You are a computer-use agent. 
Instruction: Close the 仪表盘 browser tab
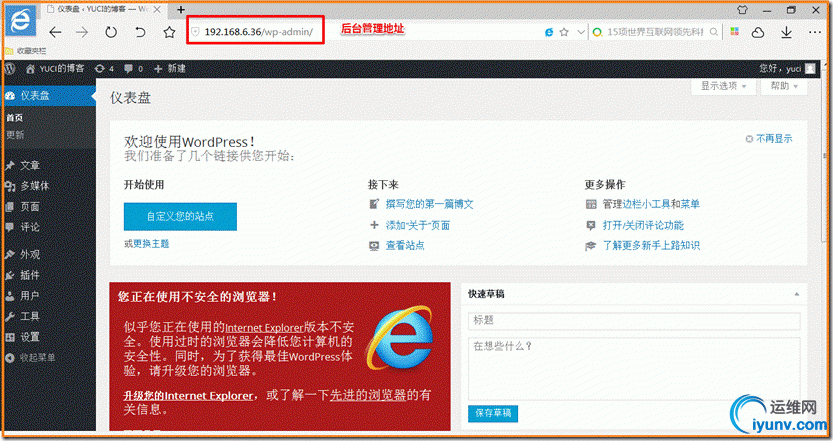[x=157, y=10]
